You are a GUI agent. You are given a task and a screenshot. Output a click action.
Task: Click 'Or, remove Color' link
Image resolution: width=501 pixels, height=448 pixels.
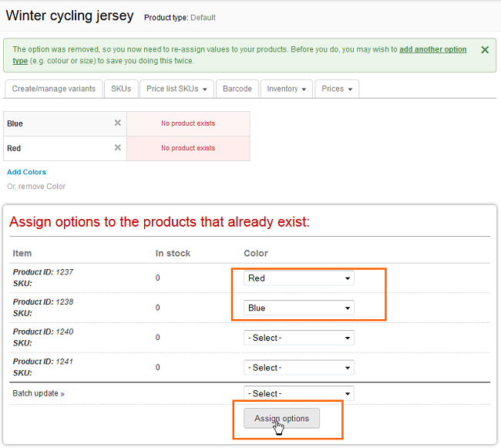[36, 187]
